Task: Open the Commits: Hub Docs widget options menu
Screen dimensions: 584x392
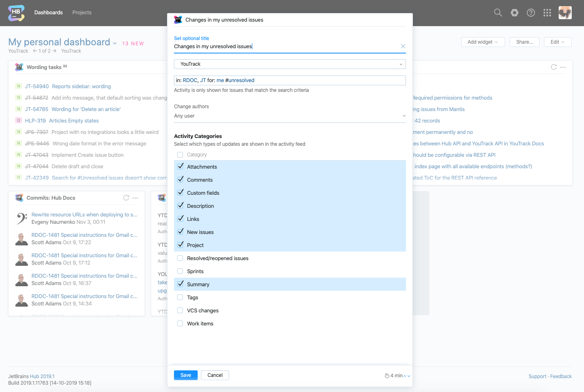Action: [x=135, y=198]
